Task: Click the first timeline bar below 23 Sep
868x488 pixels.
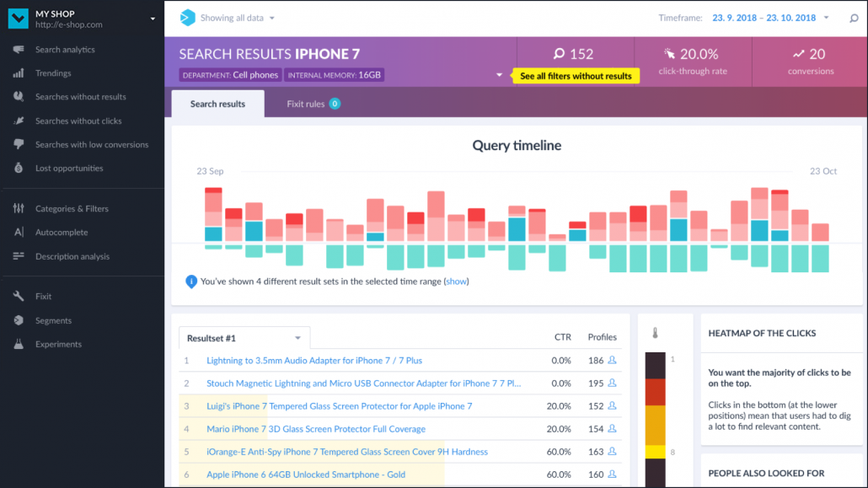Action: coord(213,218)
